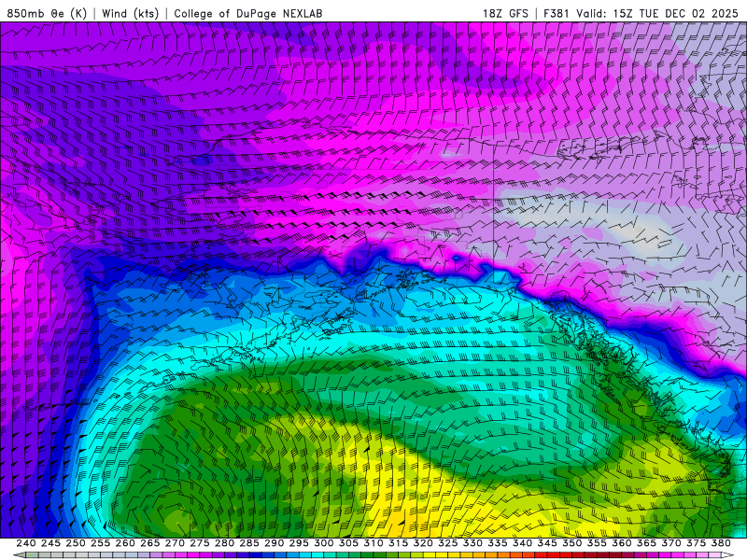Select the 250 scale label

(x=76, y=543)
